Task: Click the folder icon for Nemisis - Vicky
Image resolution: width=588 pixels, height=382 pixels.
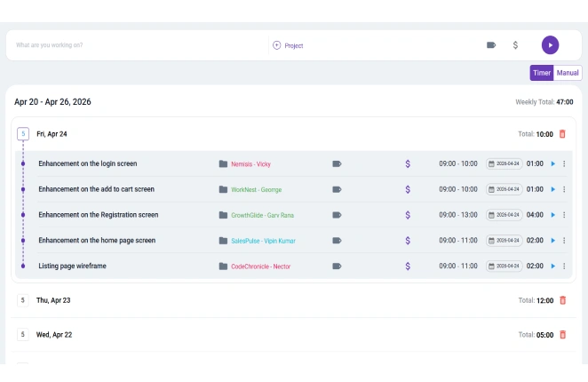Action: 223,164
